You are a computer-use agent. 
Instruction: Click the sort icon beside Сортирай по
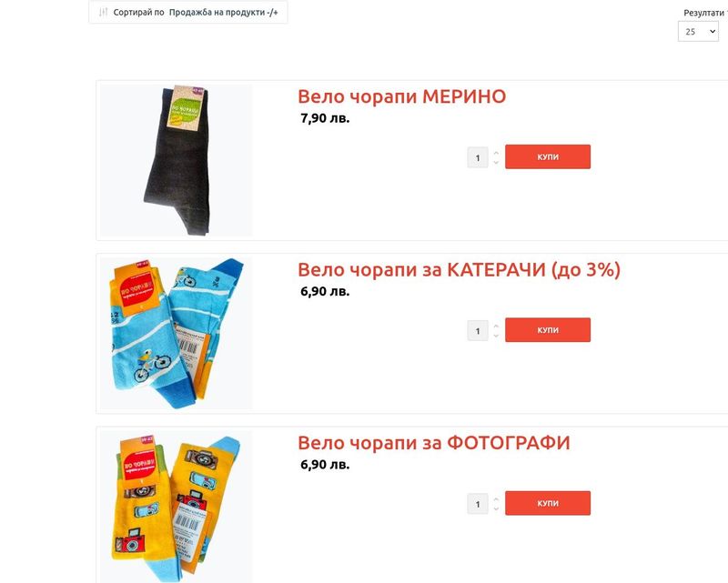pyautogui.click(x=103, y=12)
